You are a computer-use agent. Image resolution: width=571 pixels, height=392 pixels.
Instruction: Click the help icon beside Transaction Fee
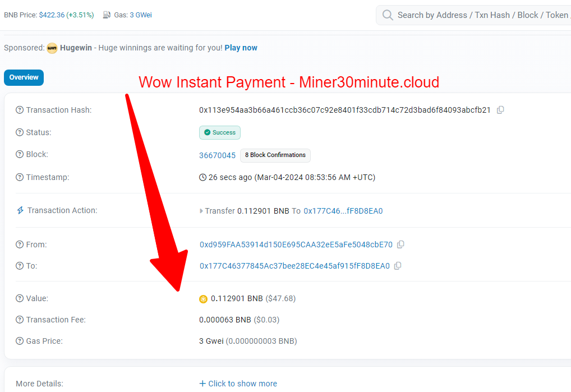(20, 320)
